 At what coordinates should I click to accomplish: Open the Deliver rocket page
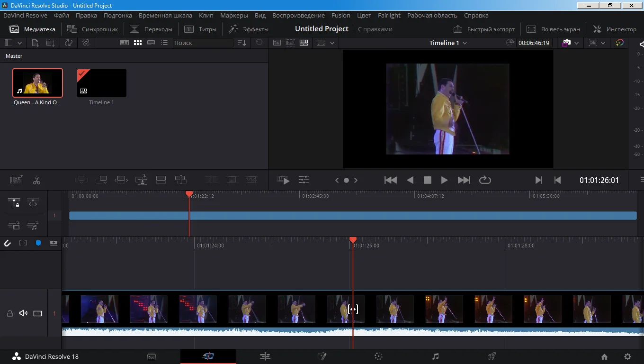pos(492,356)
